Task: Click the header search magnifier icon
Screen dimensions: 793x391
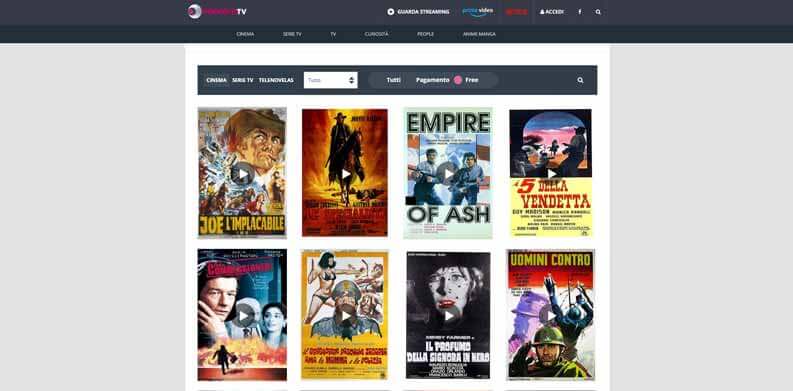Action: pyautogui.click(x=598, y=12)
